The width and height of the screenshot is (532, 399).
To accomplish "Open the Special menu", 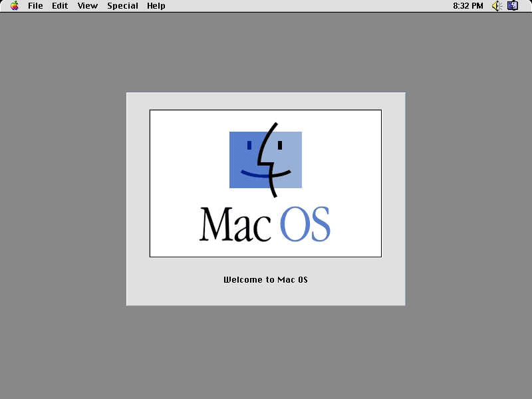I will point(122,6).
